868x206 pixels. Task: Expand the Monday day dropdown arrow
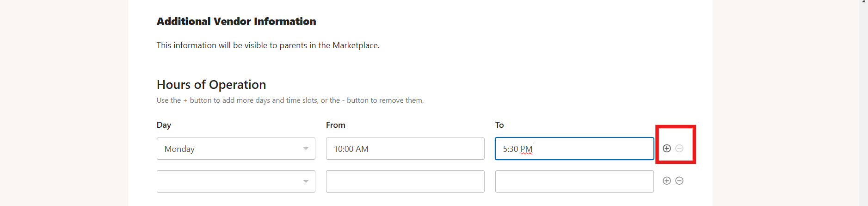point(306,149)
